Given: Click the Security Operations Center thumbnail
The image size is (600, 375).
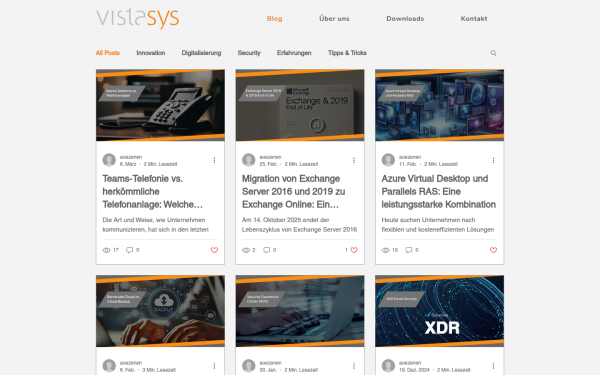Looking at the screenshot, I should [300, 311].
